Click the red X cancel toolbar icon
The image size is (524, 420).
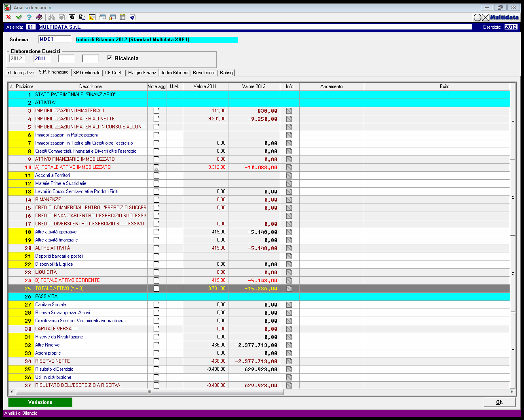pyautogui.click(x=8, y=17)
